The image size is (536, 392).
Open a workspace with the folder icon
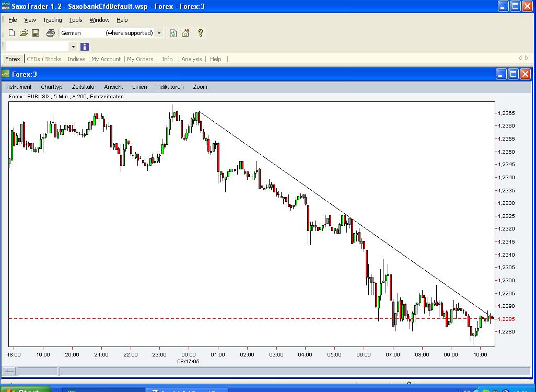(x=24, y=33)
